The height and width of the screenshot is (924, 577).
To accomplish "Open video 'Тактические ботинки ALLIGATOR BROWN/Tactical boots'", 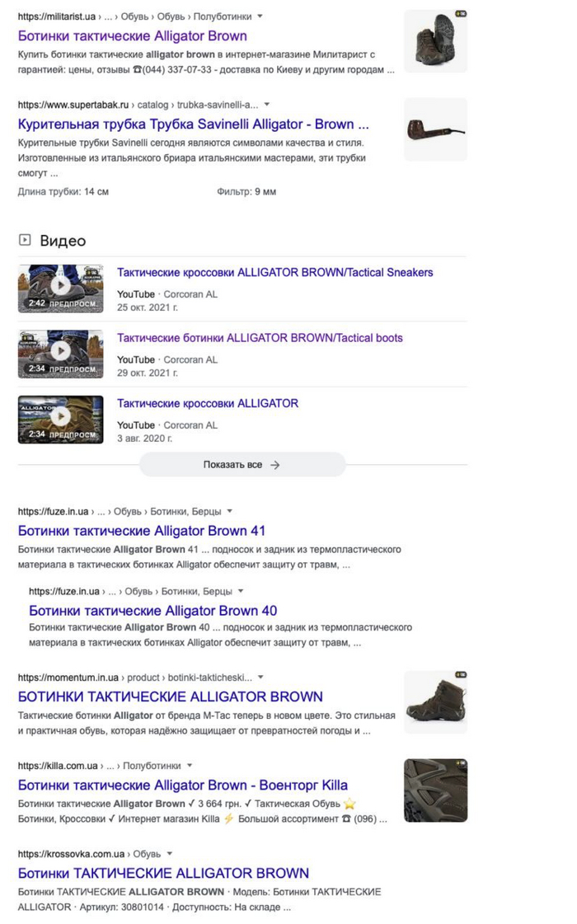I will (260, 338).
